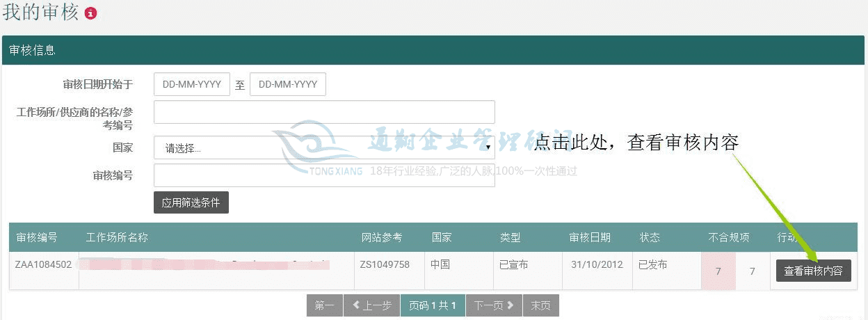
Task: Click the 审核信息 panel header bar
Action: 434,50
